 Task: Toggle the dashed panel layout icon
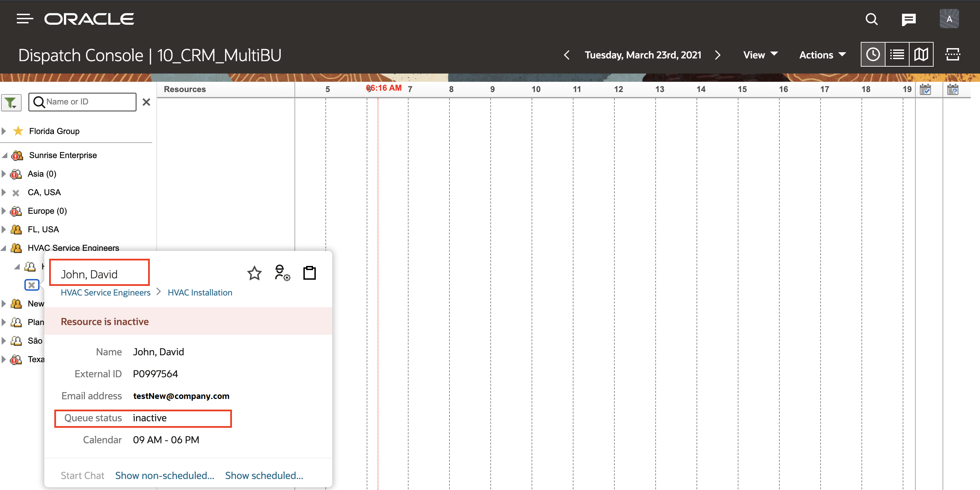click(x=953, y=55)
